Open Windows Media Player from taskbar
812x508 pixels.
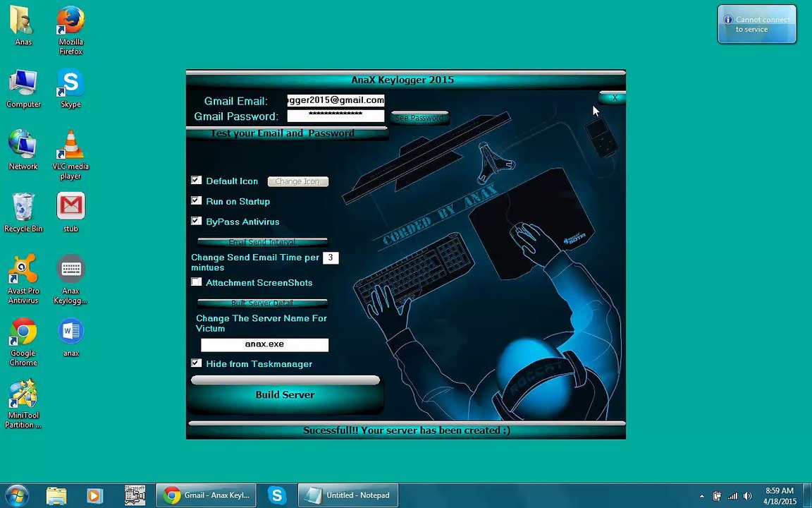94,495
